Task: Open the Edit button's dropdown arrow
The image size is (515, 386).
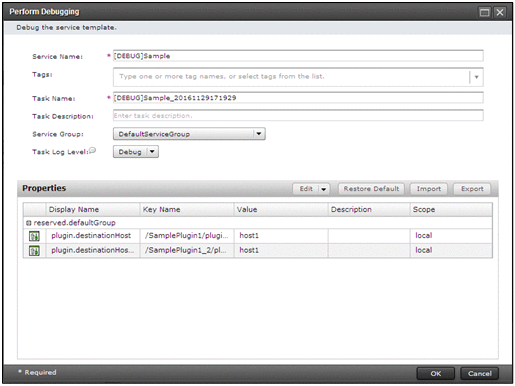Action: point(323,189)
